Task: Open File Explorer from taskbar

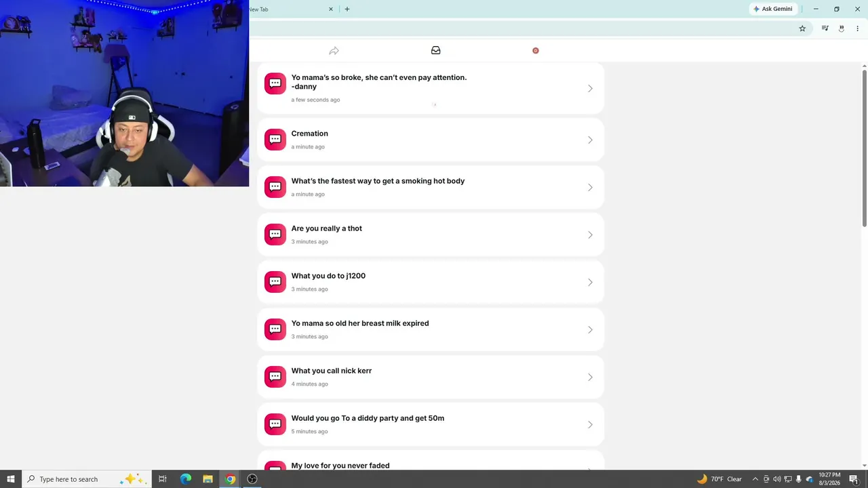Action: (x=208, y=479)
